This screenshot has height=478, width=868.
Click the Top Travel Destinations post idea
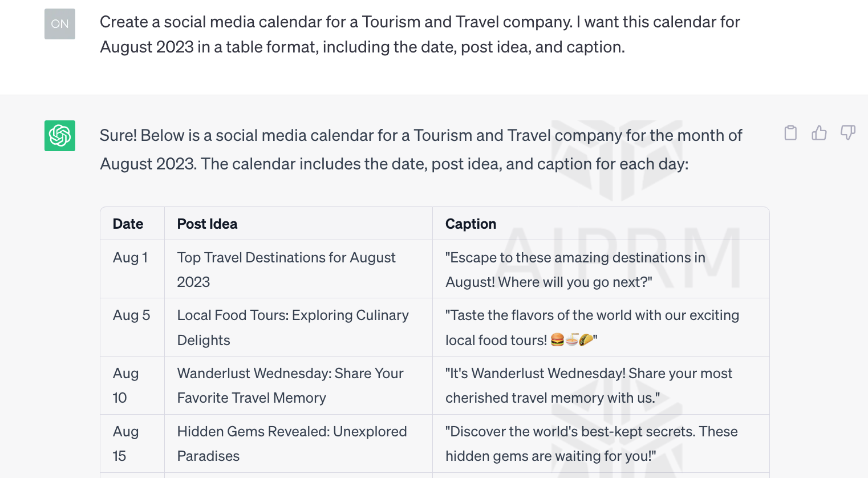pyautogui.click(x=286, y=270)
